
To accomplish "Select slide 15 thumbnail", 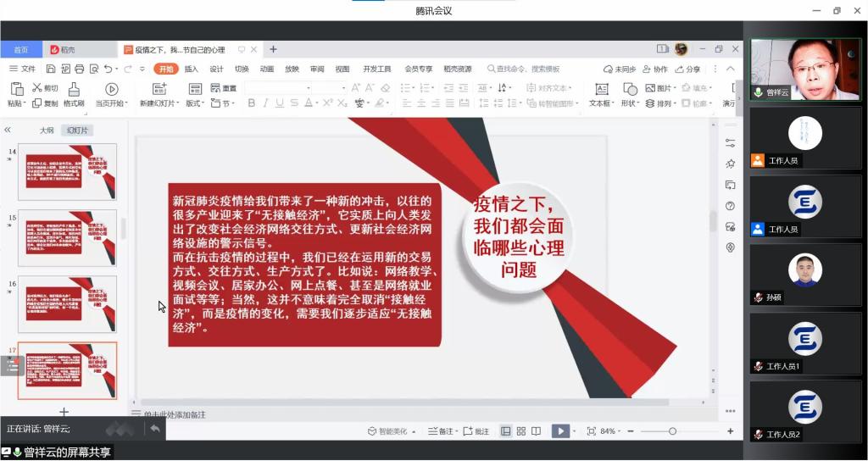I will tap(67, 238).
